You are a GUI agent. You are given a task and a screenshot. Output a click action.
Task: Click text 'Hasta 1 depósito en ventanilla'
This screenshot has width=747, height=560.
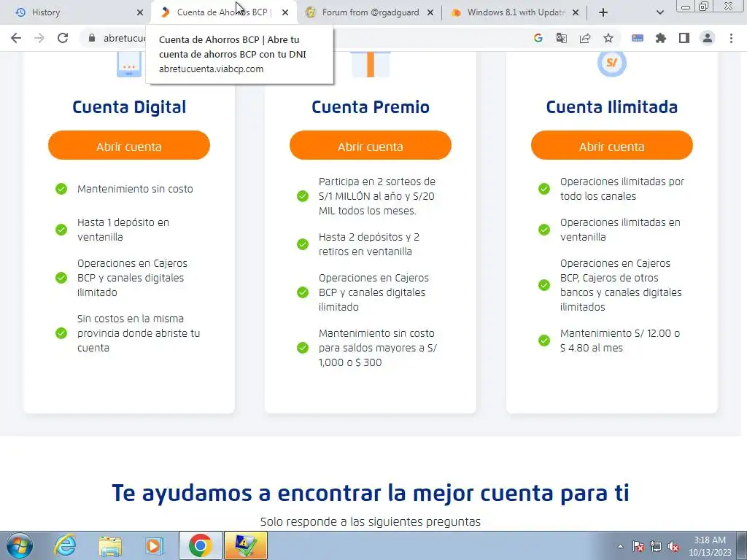(123, 230)
